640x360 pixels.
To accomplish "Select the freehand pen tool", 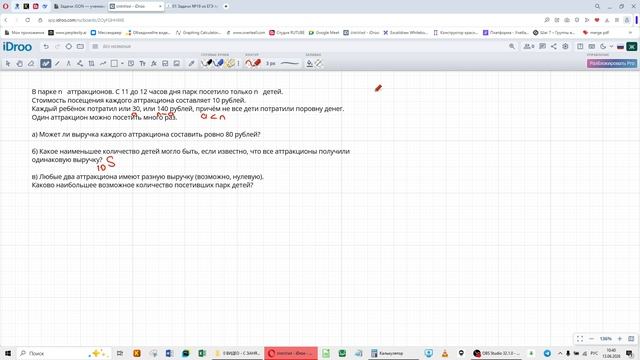I will (45, 63).
